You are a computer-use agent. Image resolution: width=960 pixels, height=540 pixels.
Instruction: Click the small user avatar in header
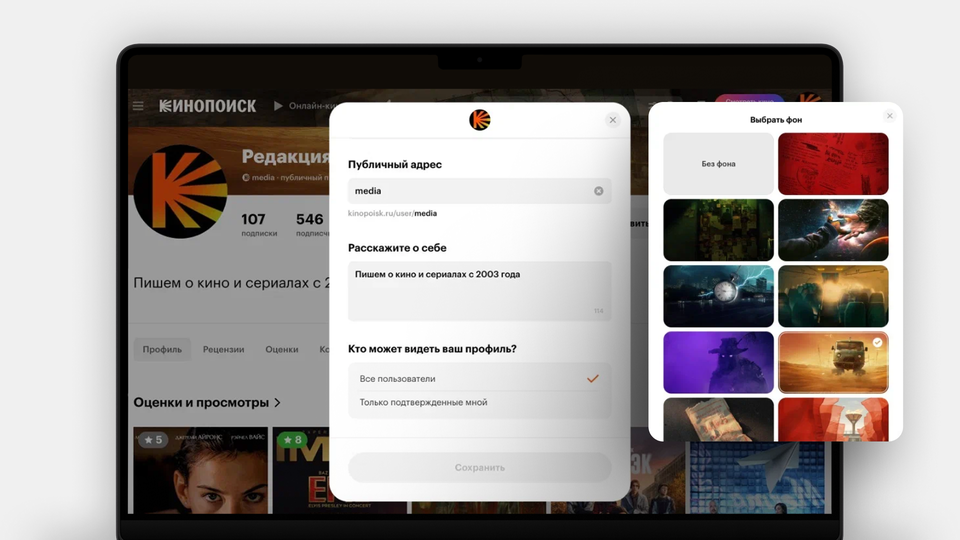click(x=809, y=98)
